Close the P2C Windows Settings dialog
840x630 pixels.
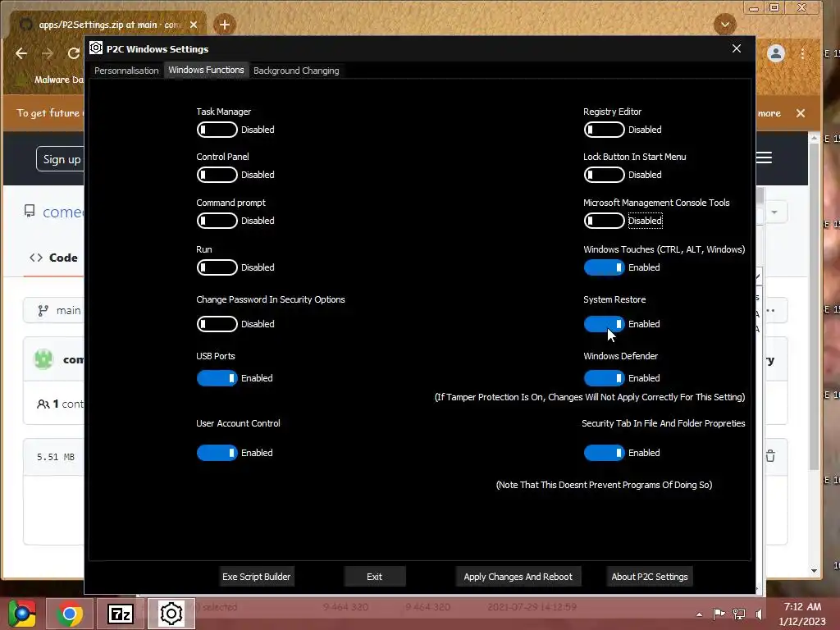(737, 48)
